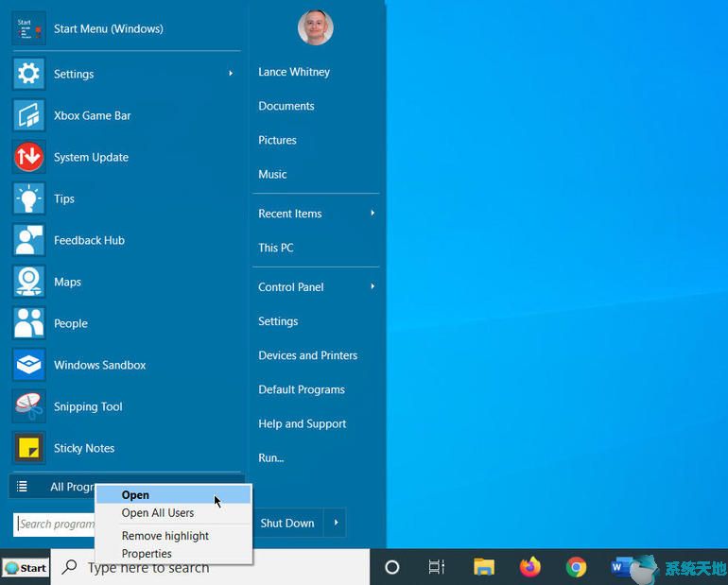Screen dimensions: 728x585
Task: Open Settings in the right pane
Action: pos(278,321)
